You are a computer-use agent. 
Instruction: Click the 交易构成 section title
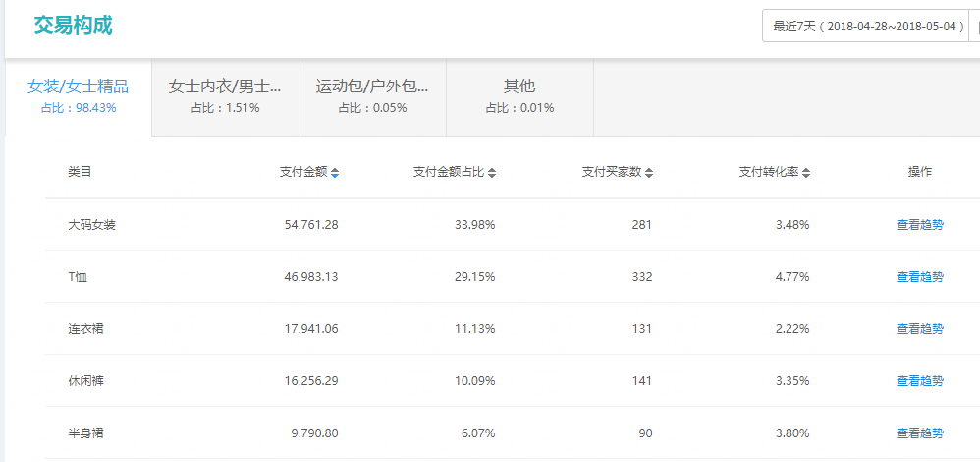(x=73, y=26)
